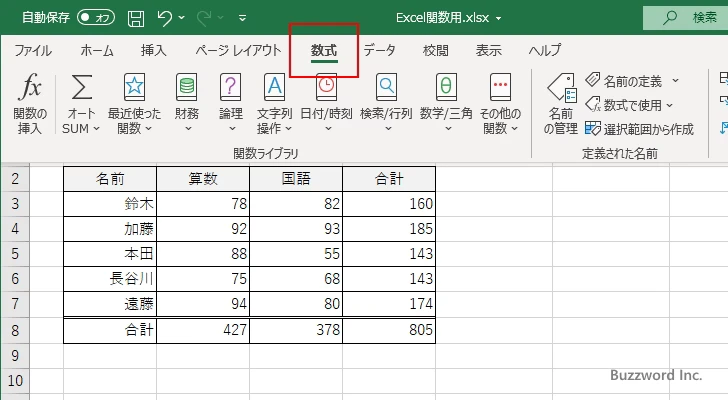Screen dimensions: 728x400
Task: Open the ファイル tab
Action: coord(32,50)
